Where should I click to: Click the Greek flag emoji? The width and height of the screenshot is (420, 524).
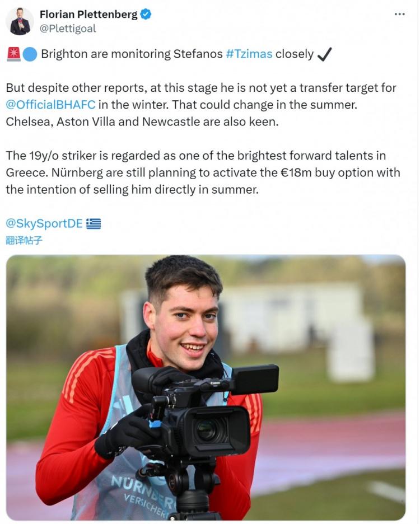coord(94,223)
